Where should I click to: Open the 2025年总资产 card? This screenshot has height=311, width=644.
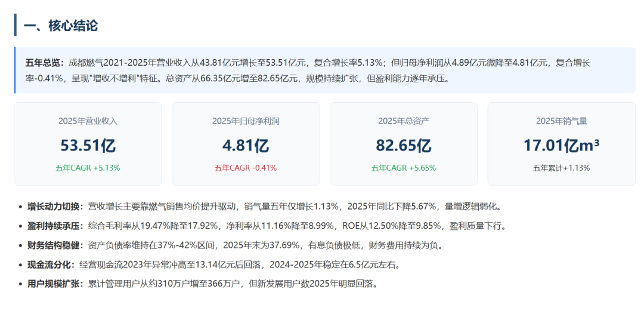[404, 144]
